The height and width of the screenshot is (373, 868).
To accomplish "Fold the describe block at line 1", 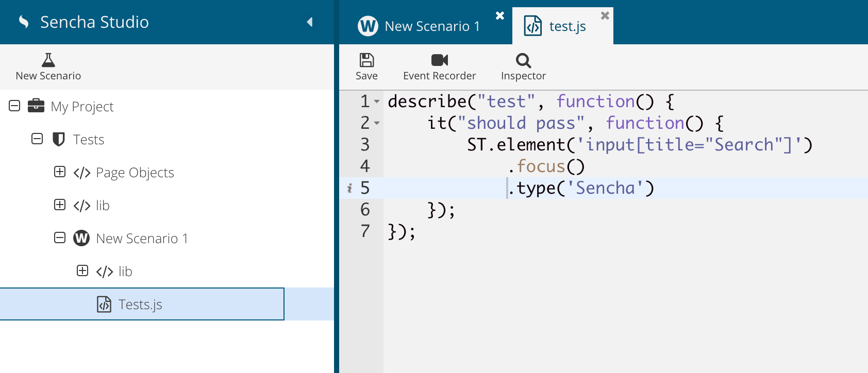I will 377,101.
